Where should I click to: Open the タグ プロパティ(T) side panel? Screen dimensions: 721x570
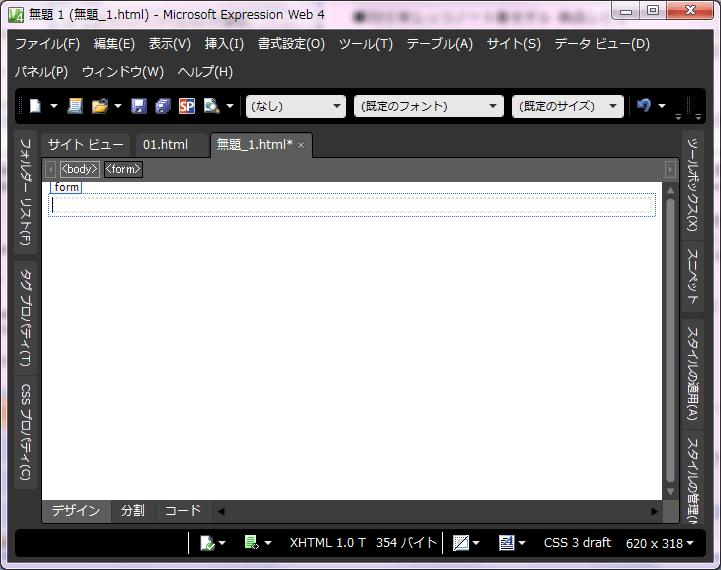(26, 318)
